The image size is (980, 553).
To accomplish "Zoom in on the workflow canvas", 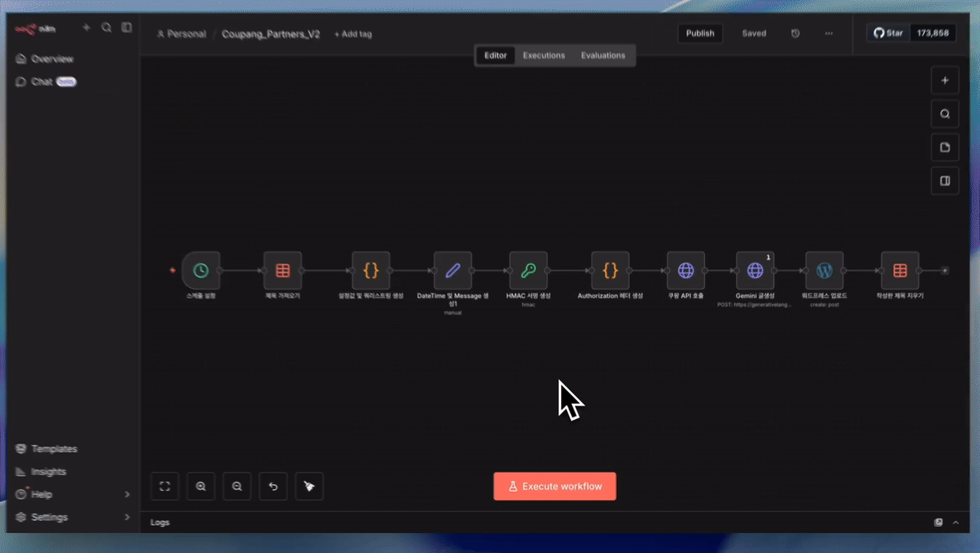I will click(201, 486).
